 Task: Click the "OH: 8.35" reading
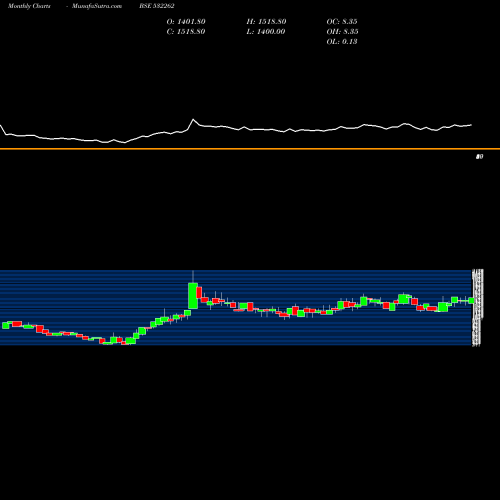342,32
